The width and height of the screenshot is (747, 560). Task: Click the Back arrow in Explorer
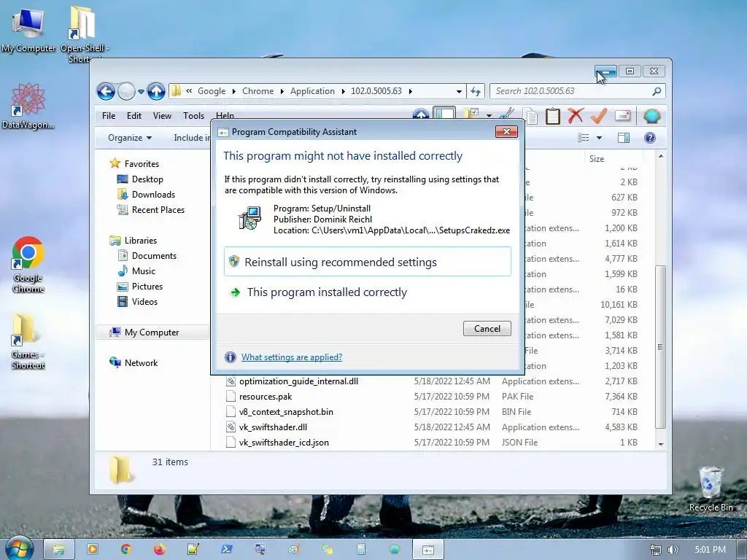[x=106, y=91]
